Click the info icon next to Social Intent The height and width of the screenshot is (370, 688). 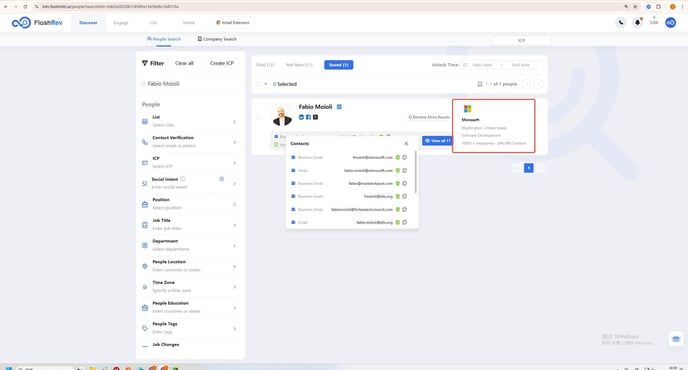(183, 179)
